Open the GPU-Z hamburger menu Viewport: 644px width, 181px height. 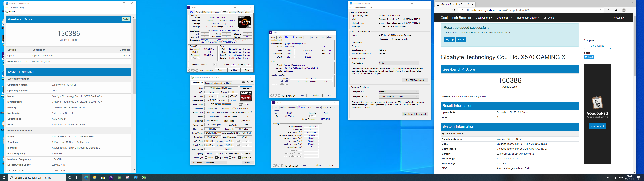(252, 82)
